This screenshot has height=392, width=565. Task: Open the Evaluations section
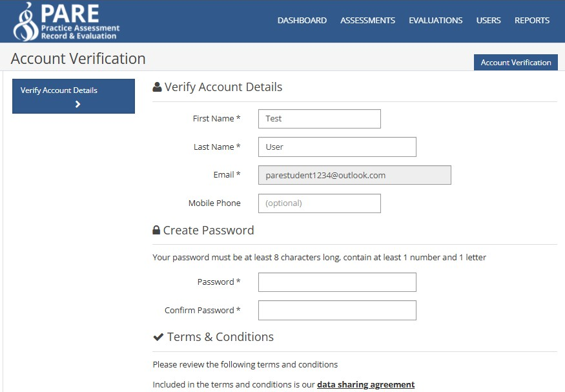tap(436, 21)
